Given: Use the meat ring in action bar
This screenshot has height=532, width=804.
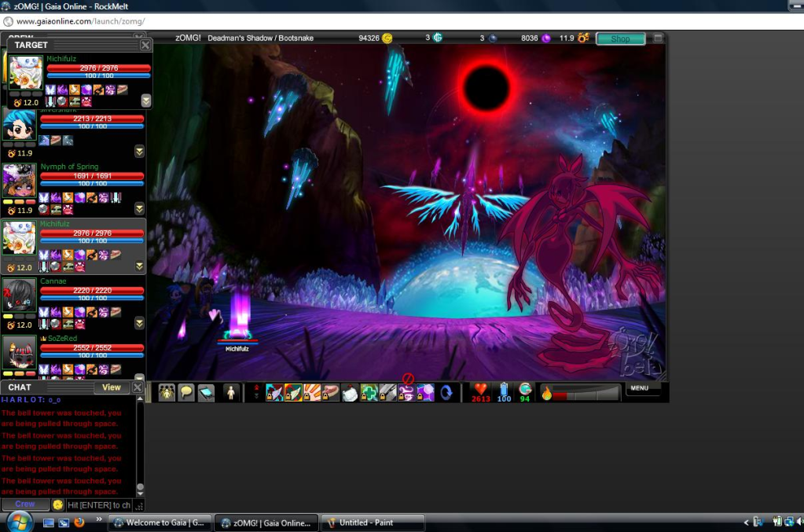Looking at the screenshot, I should pyautogui.click(x=331, y=393).
